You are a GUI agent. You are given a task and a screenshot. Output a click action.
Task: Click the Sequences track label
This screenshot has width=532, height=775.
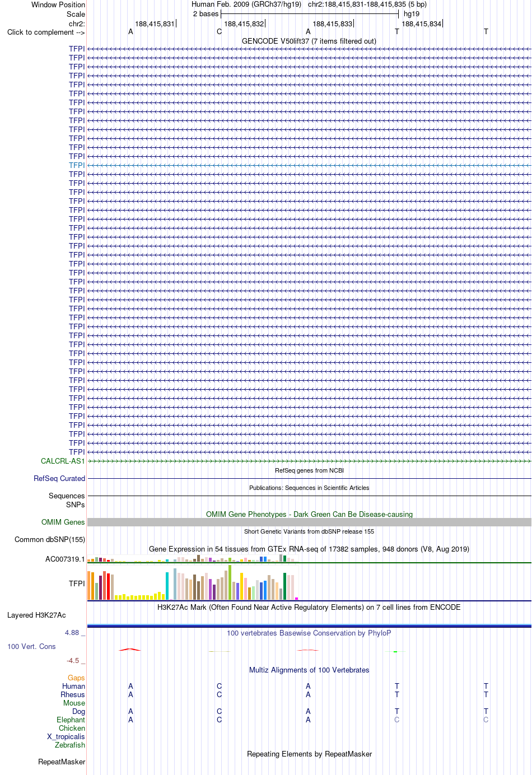point(67,496)
